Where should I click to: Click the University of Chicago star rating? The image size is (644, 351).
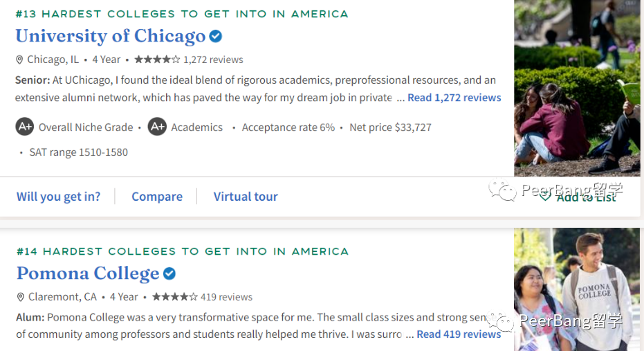(157, 60)
